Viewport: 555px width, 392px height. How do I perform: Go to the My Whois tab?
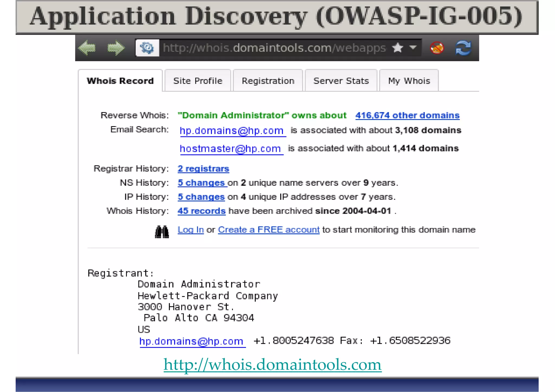pyautogui.click(x=409, y=81)
